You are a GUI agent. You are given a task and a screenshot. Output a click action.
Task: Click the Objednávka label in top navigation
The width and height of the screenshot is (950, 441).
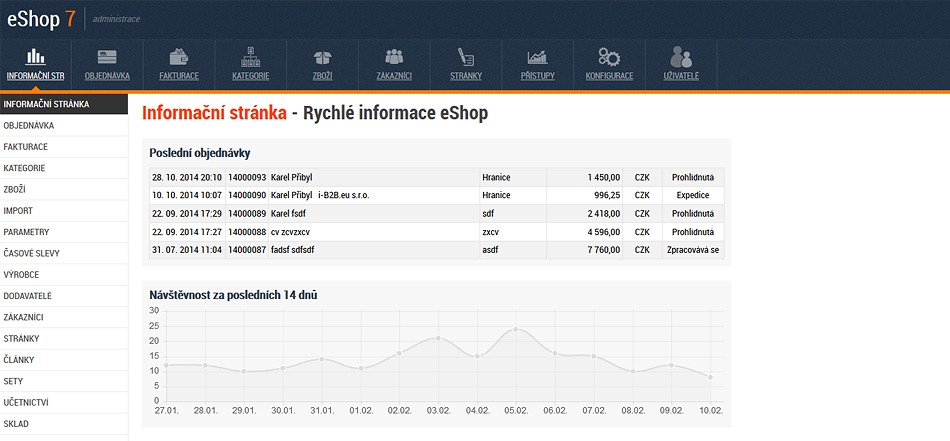tap(107, 76)
